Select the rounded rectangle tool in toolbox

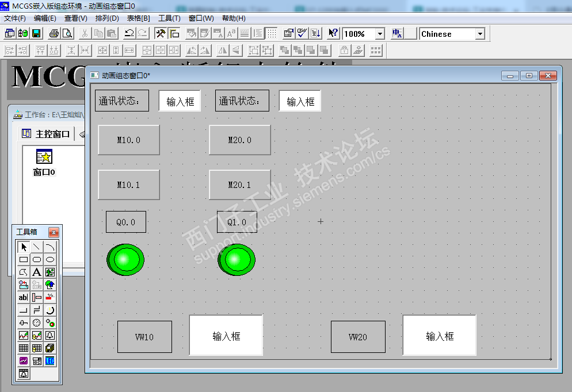pos(37,260)
